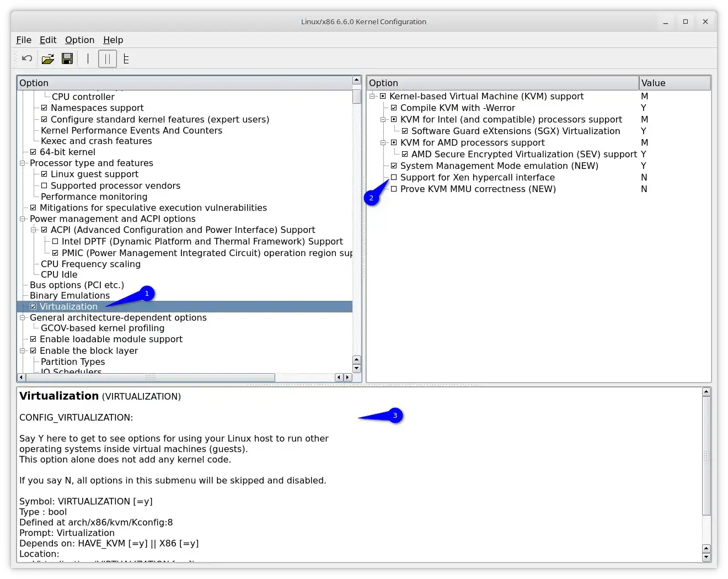Uncheck Compile KVM with -Werror

[394, 108]
